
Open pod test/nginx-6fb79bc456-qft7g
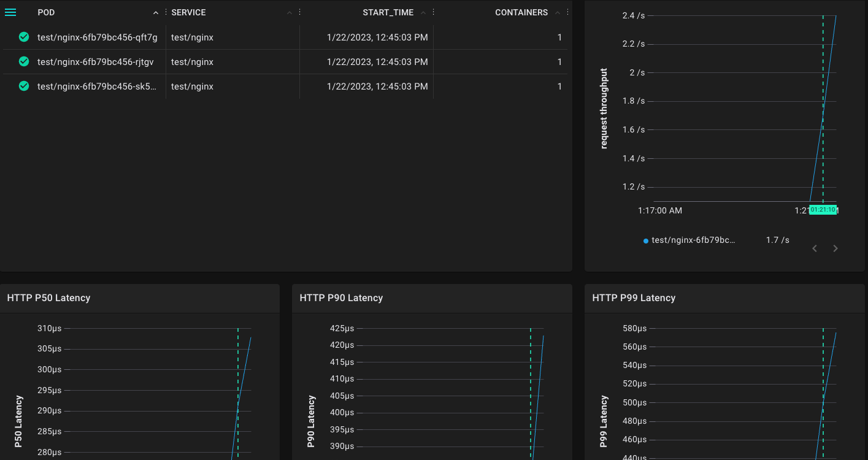[98, 37]
